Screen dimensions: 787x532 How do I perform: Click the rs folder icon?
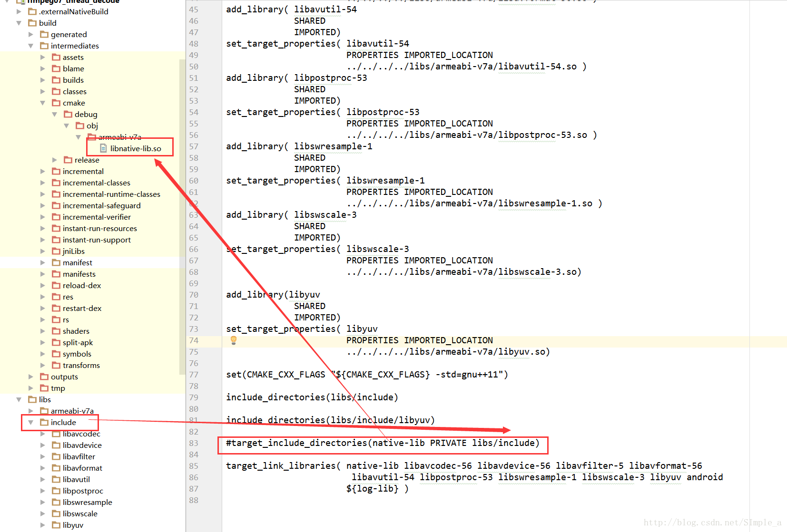[56, 319]
